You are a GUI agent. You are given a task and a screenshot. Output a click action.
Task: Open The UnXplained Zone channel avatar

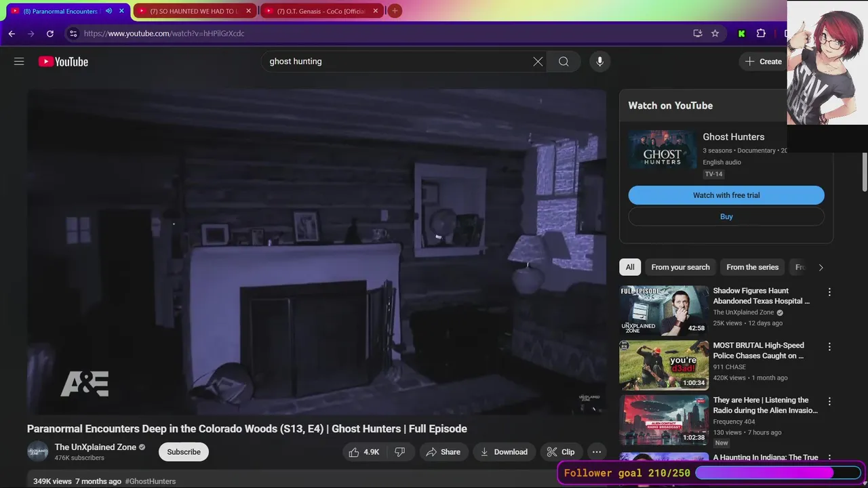tap(38, 452)
